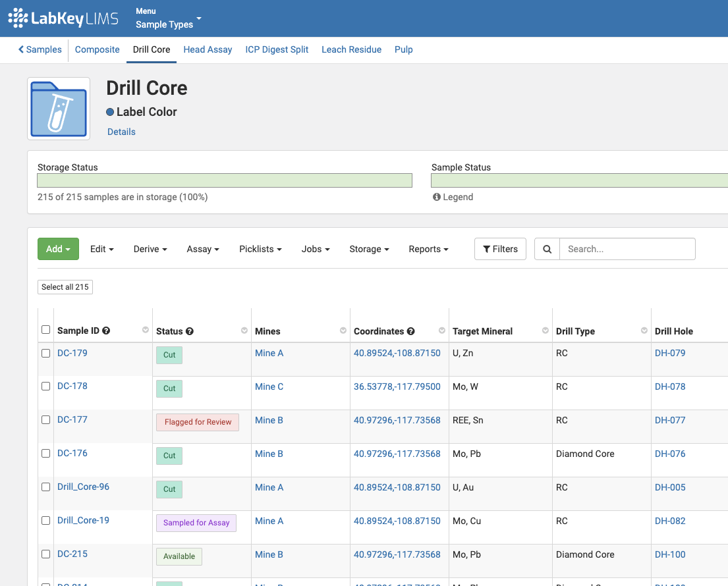Open the Drill Core folder icon
The image size is (728, 586).
tap(59, 109)
